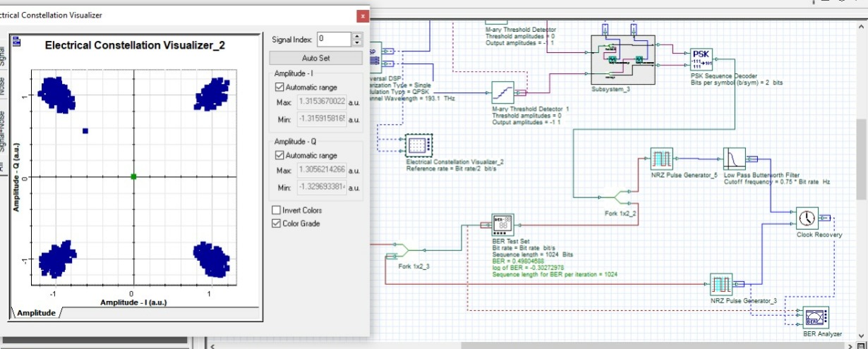Increase Signal Index with the up arrow

tap(356, 35)
